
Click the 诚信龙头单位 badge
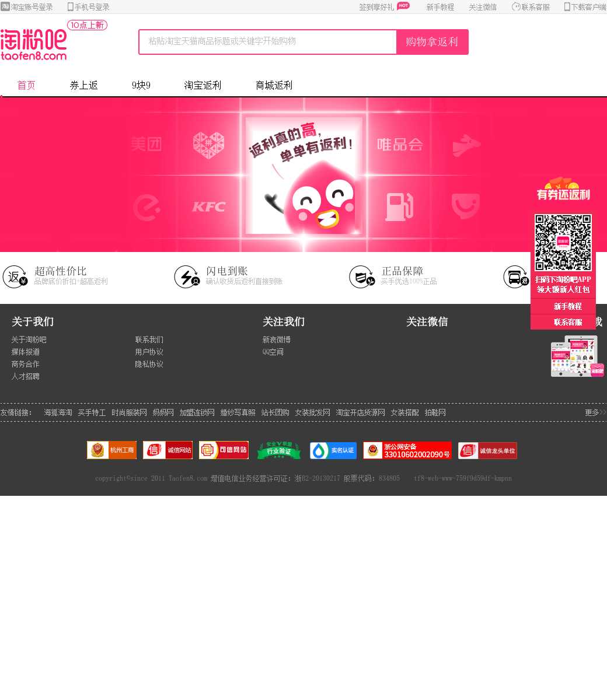click(x=487, y=450)
